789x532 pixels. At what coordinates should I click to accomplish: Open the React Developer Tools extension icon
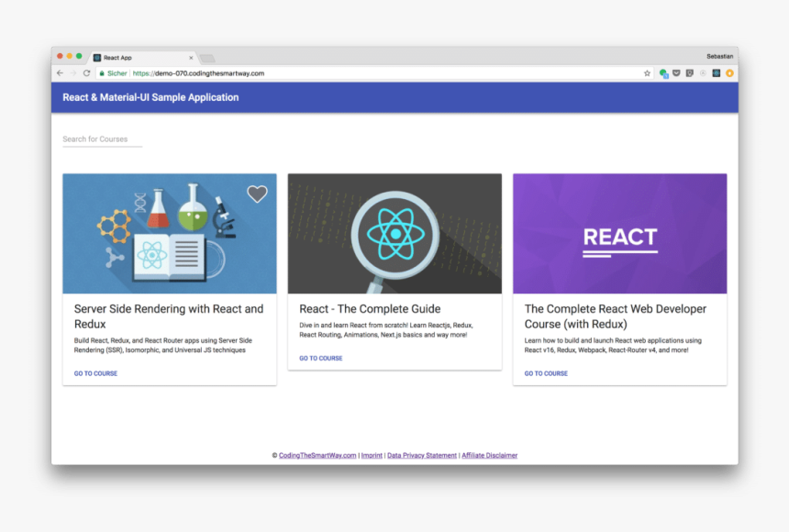point(716,73)
